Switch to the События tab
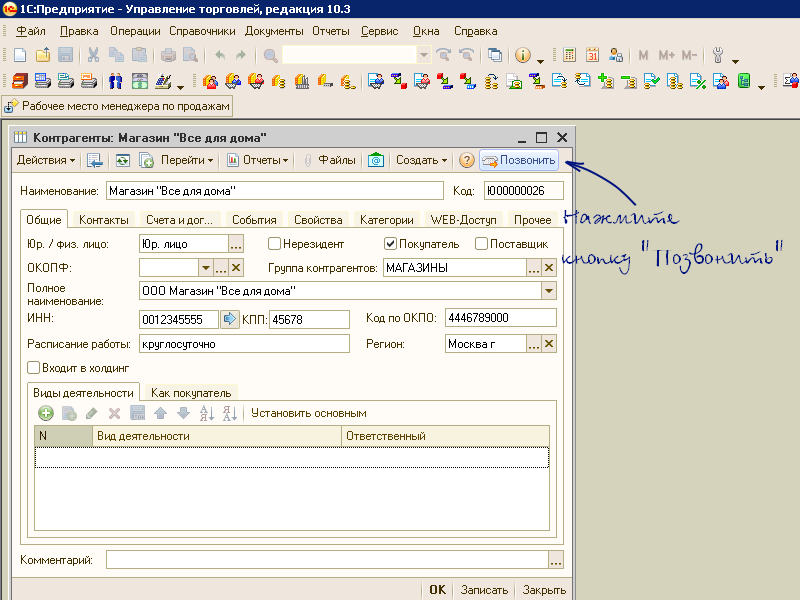This screenshot has height=600, width=800. 254,220
